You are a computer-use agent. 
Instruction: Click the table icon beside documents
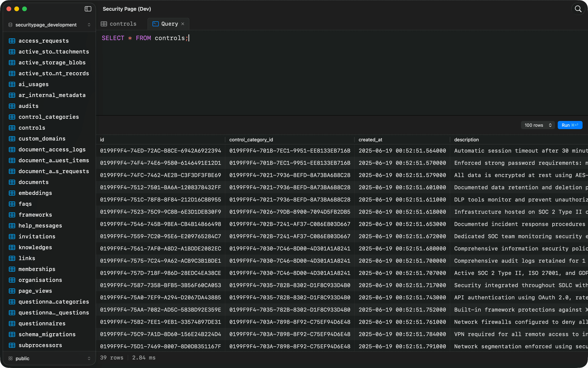pos(12,182)
